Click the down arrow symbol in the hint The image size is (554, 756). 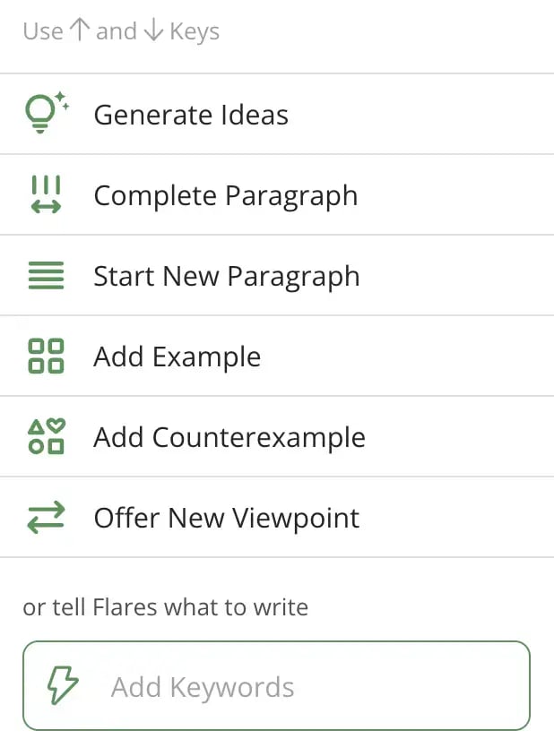coord(152,31)
